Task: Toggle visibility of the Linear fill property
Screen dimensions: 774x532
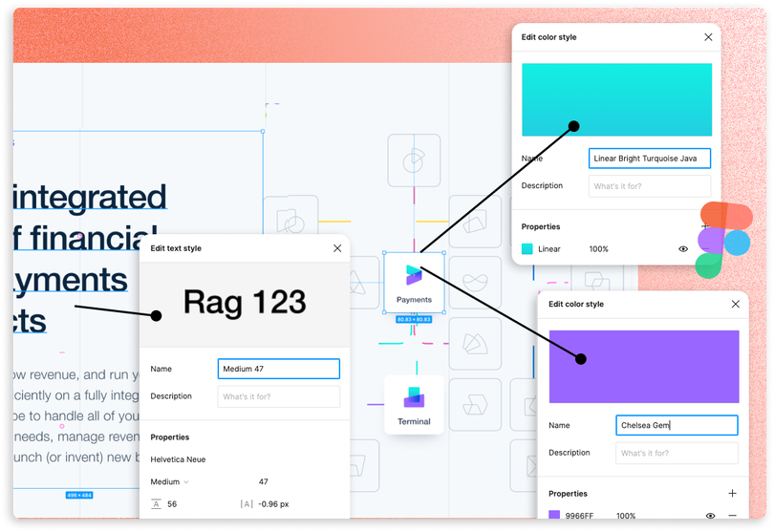Action: coord(683,248)
